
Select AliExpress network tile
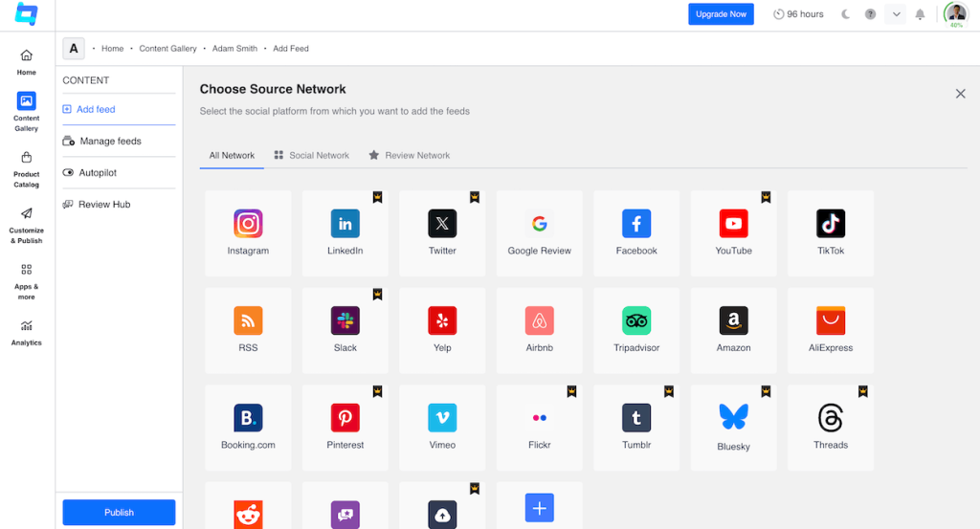point(831,330)
